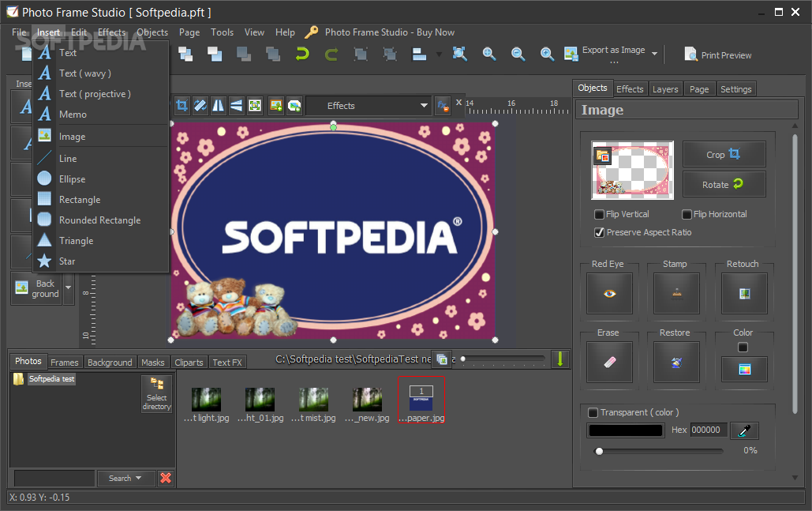Click the image preview thumbnail in Image panel
The height and width of the screenshot is (511, 812).
[x=632, y=170]
